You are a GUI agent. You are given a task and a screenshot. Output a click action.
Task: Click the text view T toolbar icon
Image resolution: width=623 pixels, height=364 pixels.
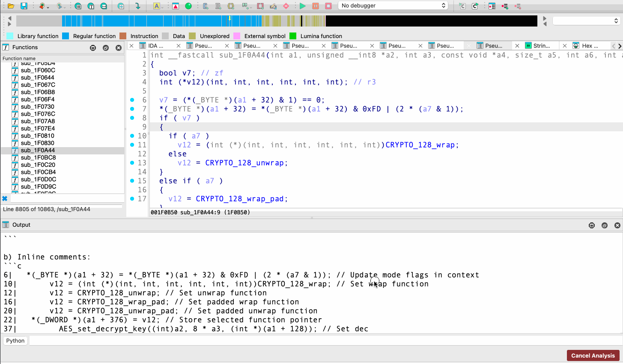click(x=91, y=6)
